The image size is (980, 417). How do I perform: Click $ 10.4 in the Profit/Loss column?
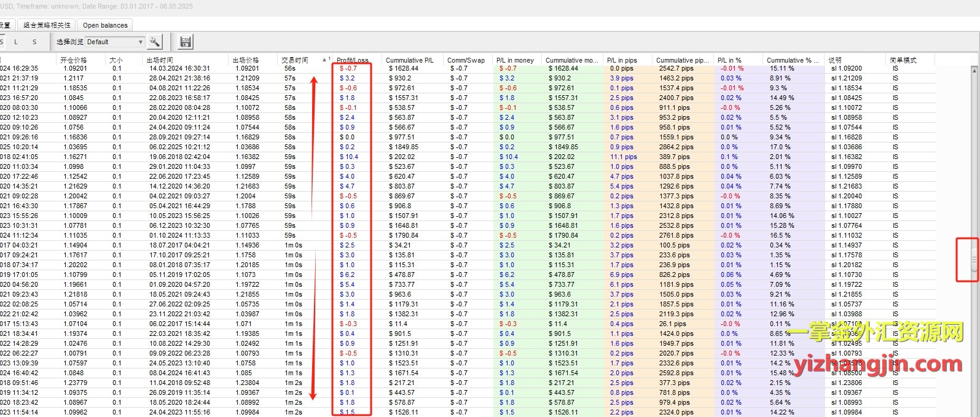tap(349, 157)
